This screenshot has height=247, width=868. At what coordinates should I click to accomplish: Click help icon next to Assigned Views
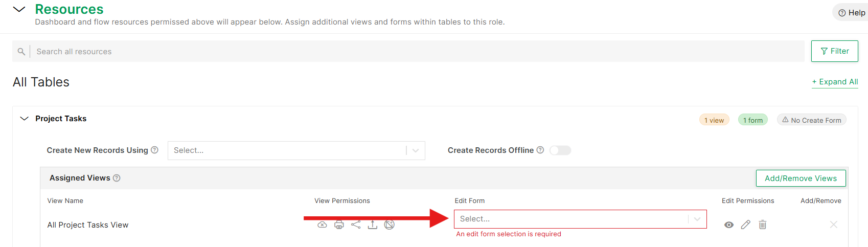pyautogui.click(x=117, y=178)
